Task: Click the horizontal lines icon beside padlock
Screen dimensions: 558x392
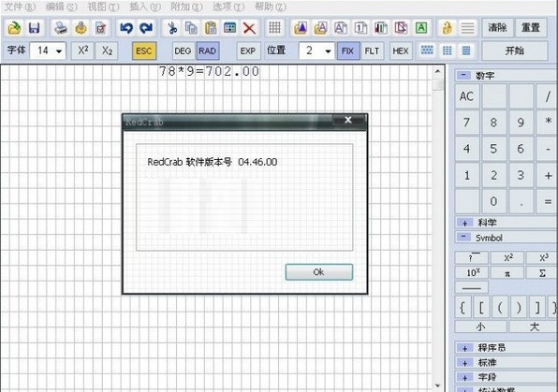Action: pos(467,28)
